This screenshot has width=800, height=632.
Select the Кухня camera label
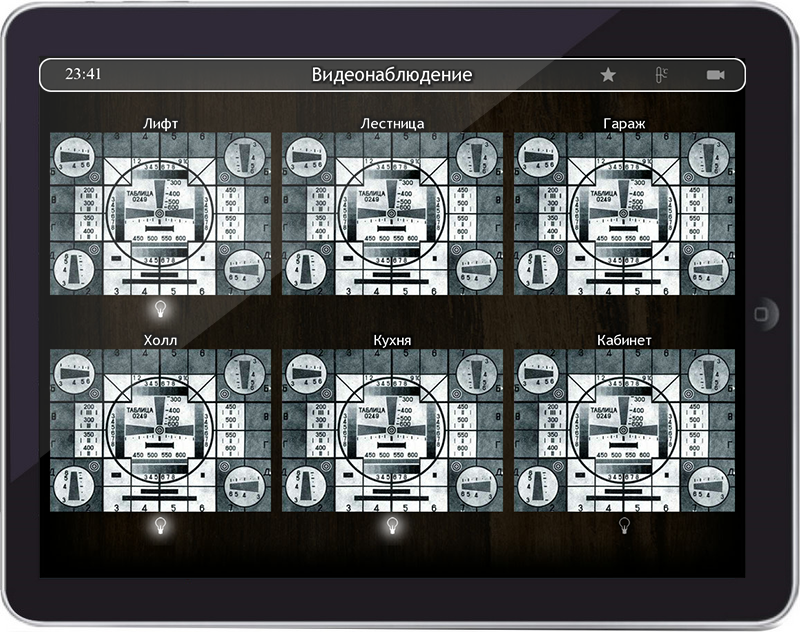392,340
